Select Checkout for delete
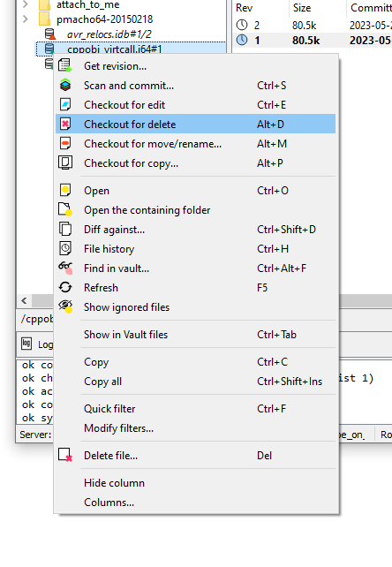 pos(196,124)
